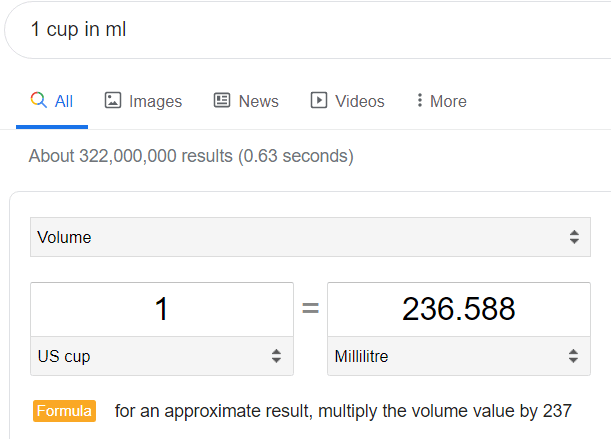This screenshot has height=439, width=611.
Task: Open the US cup unit dropdown
Action: tap(162, 356)
